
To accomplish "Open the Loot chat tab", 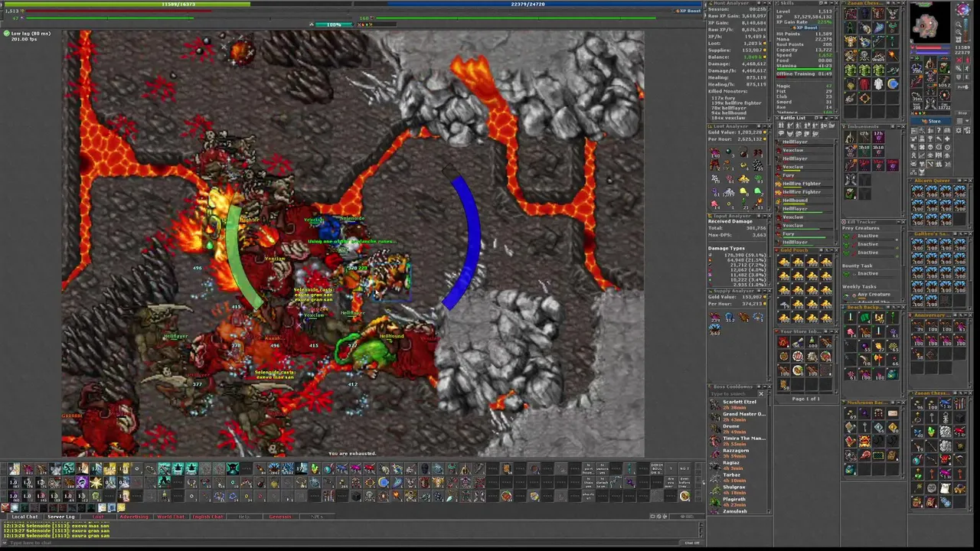I will (x=98, y=517).
